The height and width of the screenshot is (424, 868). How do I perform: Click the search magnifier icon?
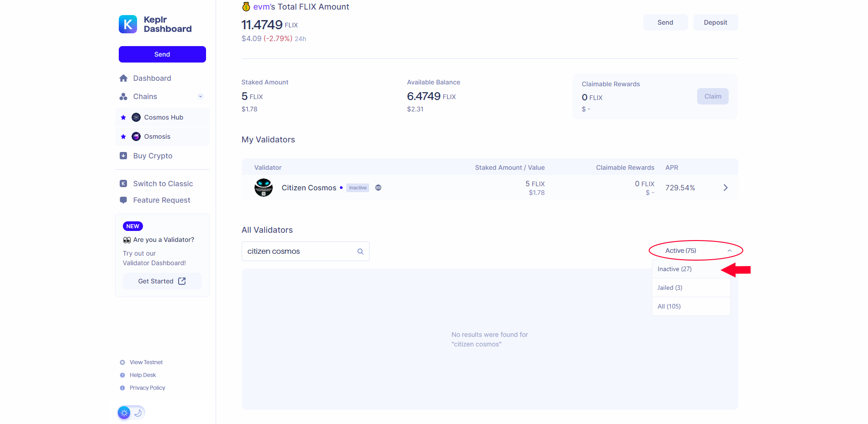point(360,251)
